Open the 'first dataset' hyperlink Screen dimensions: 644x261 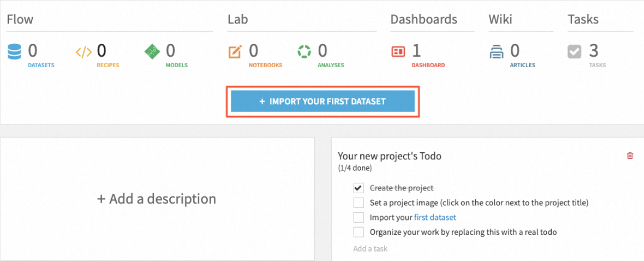point(435,217)
